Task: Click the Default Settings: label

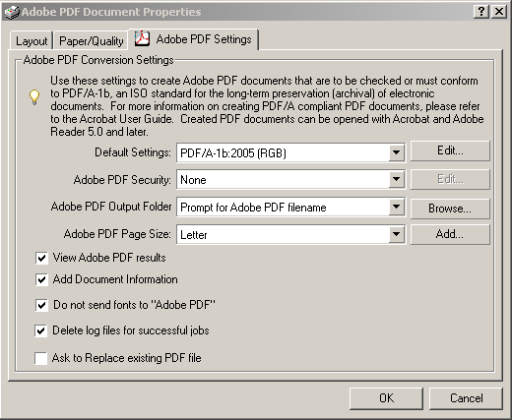Action: (133, 152)
